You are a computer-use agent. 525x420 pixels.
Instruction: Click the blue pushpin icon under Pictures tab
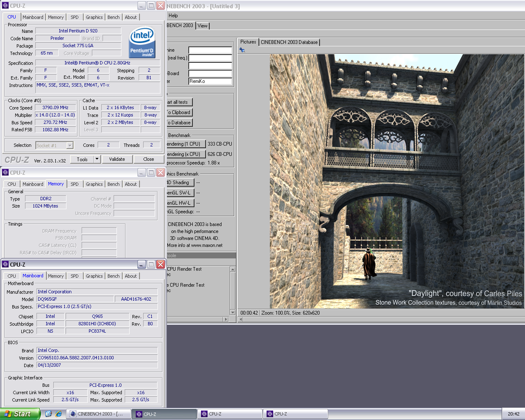[242, 50]
